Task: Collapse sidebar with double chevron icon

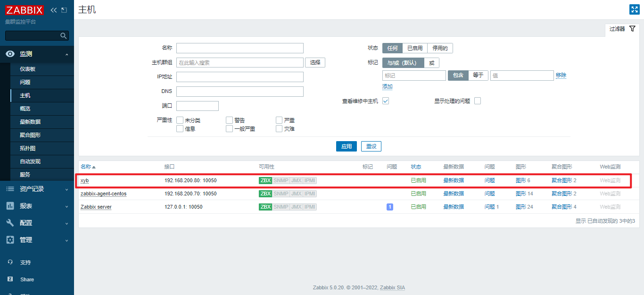Action: [x=53, y=10]
